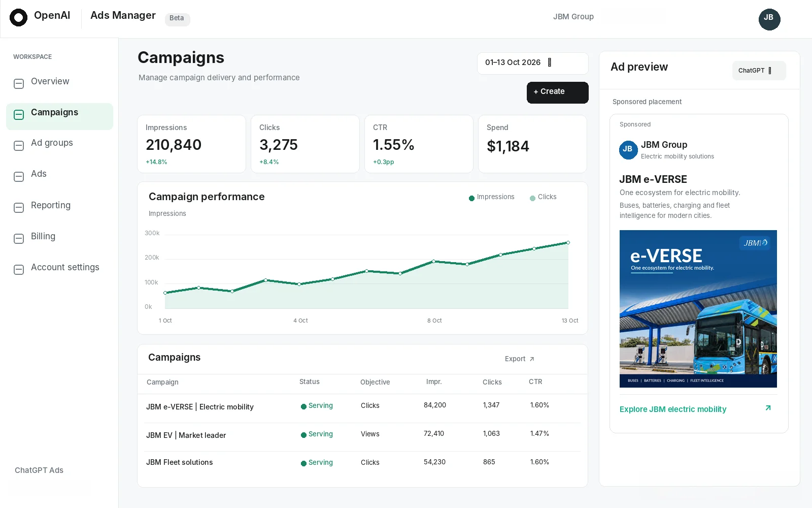Click the 1,063 clicks cell
Image resolution: width=812 pixels, height=508 pixels.
(491, 433)
